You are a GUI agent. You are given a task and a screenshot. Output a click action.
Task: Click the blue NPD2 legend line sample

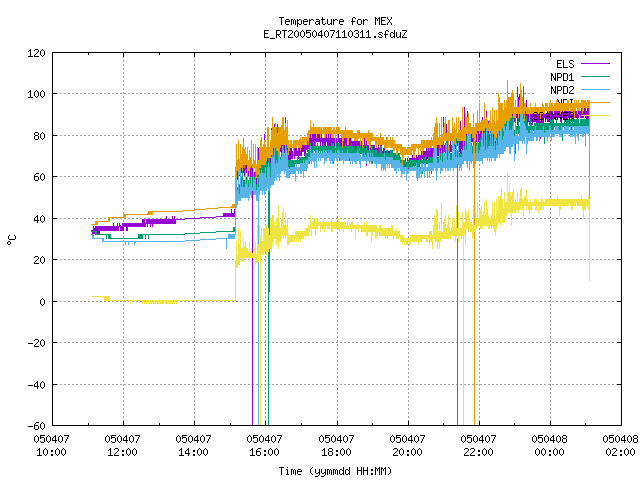click(x=595, y=89)
